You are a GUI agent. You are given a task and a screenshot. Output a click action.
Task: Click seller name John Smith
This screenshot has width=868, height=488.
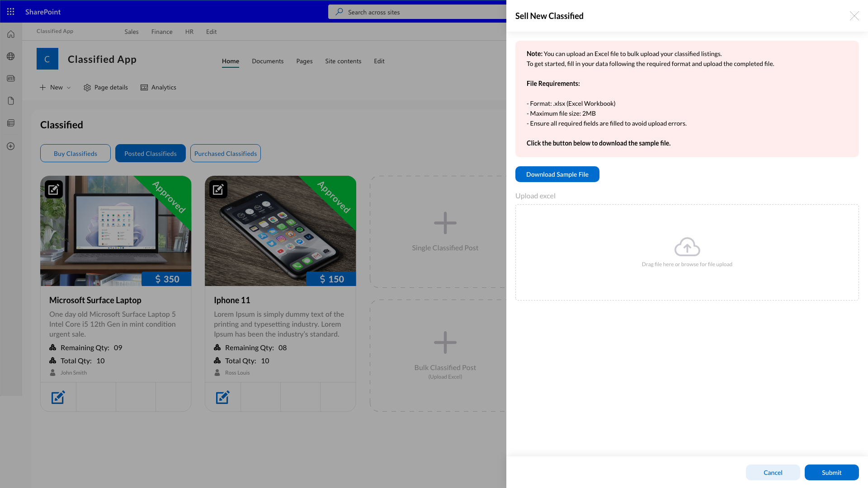[74, 373]
